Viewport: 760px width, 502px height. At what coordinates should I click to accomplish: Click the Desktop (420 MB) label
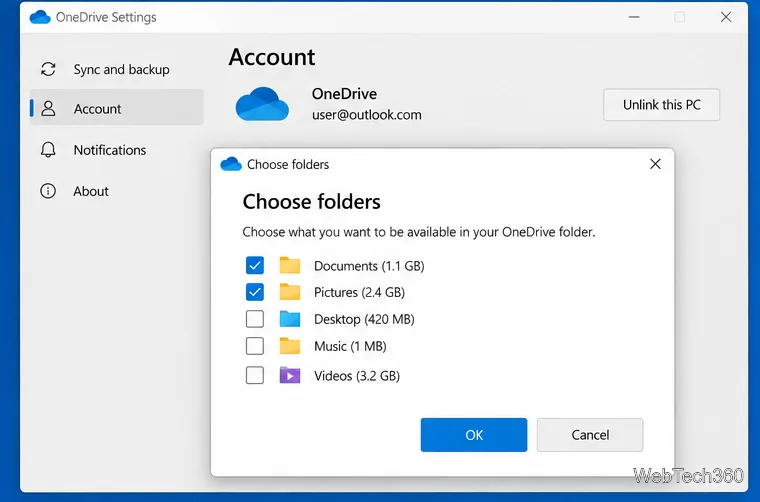[x=364, y=319]
